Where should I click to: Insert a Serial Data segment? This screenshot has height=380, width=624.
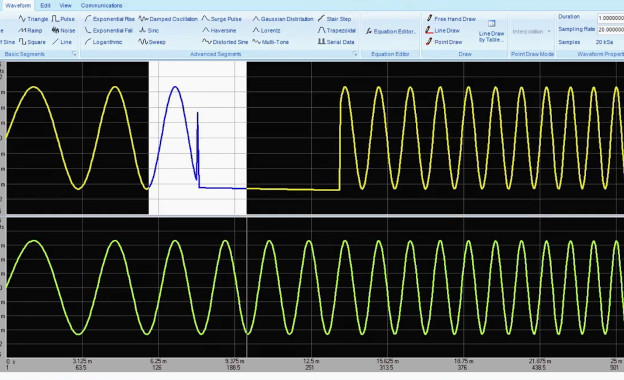[x=336, y=42]
